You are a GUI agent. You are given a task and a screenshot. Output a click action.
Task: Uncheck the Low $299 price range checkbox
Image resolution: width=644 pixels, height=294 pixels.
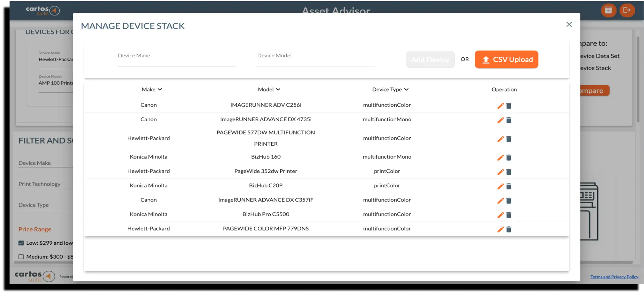click(21, 243)
